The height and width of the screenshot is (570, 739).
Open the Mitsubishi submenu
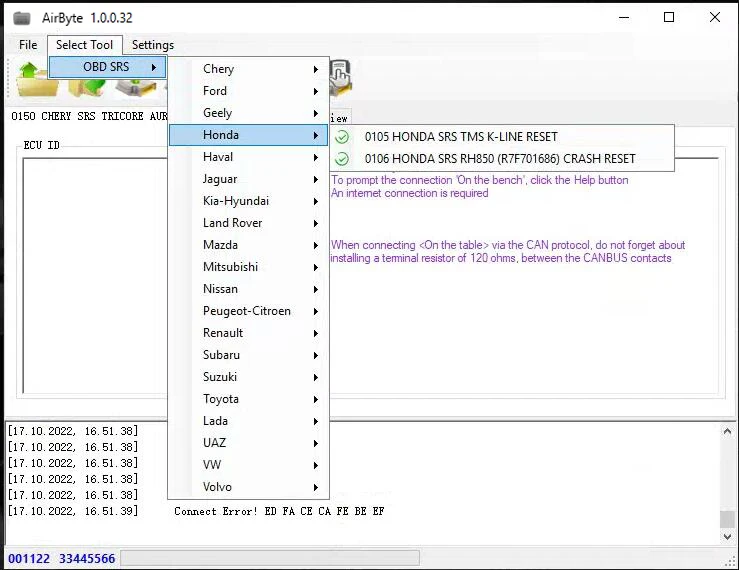click(248, 267)
